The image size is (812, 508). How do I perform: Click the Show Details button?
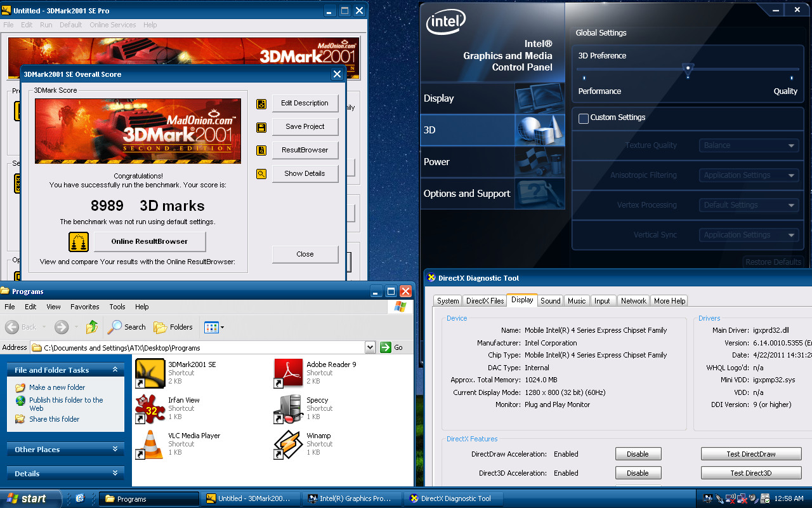point(305,173)
